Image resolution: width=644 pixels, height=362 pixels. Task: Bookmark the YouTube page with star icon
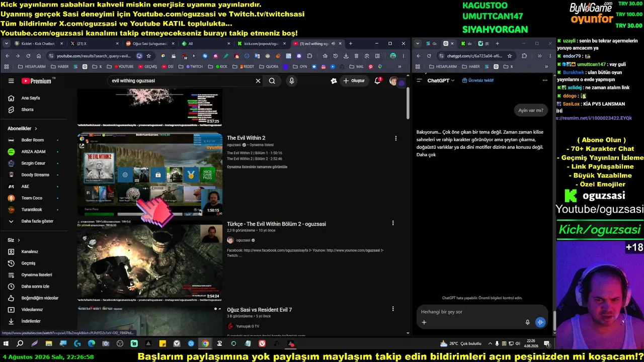tap(149, 56)
